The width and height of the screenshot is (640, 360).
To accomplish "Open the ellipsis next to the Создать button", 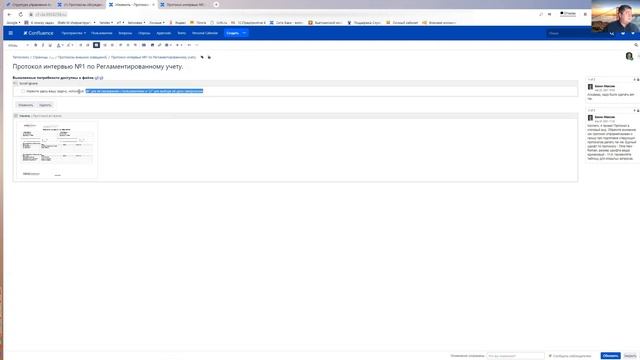I will click(x=244, y=33).
